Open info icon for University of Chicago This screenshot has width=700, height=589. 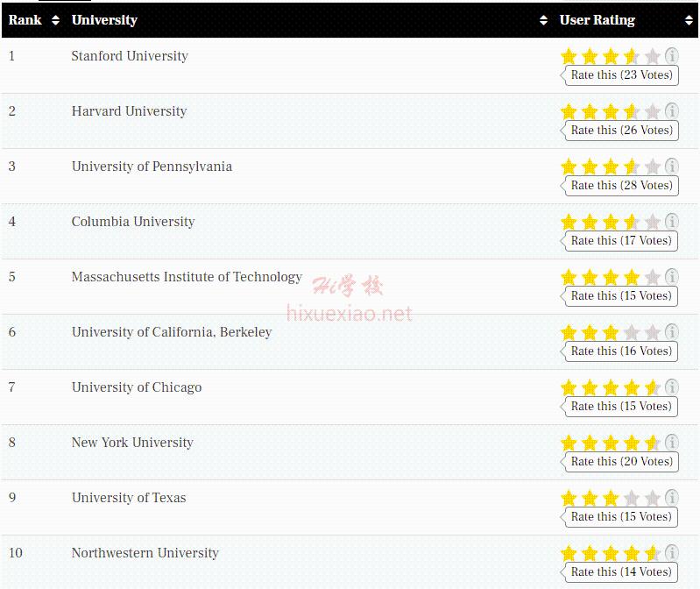[x=671, y=387]
